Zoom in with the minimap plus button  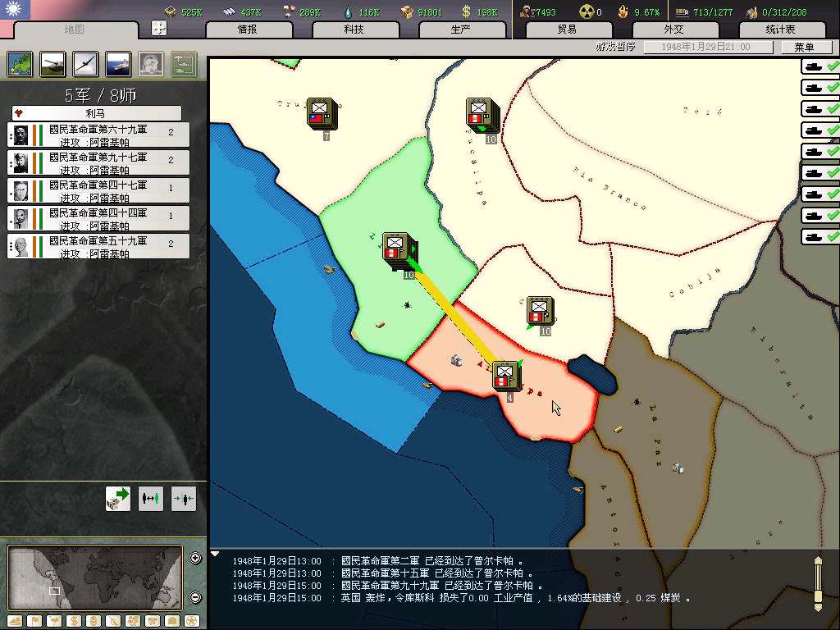(x=195, y=559)
